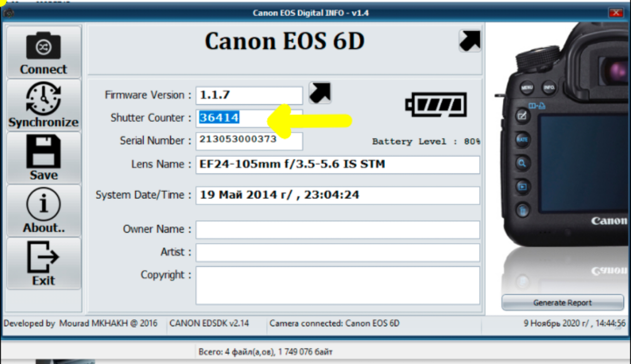Viewport: 631px width, 364px height.
Task: Exit the application via Exit button
Action: (44, 263)
